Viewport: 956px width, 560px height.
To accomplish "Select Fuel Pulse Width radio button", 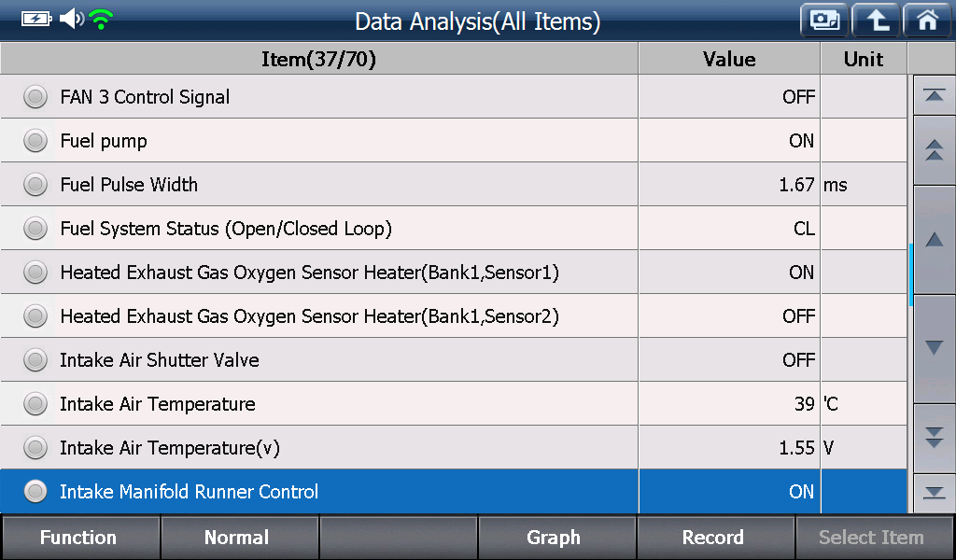I will 35,185.
